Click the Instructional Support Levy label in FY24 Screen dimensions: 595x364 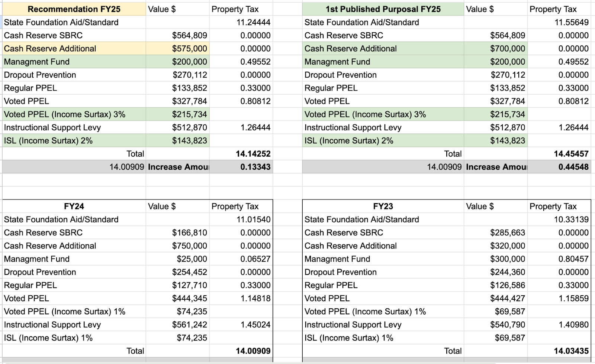click(x=52, y=325)
